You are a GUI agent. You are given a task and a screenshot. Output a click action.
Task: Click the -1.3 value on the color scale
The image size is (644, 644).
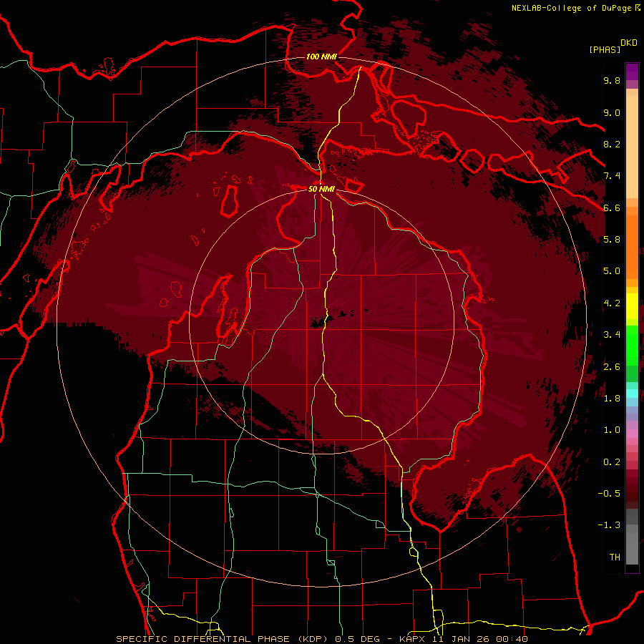click(609, 525)
